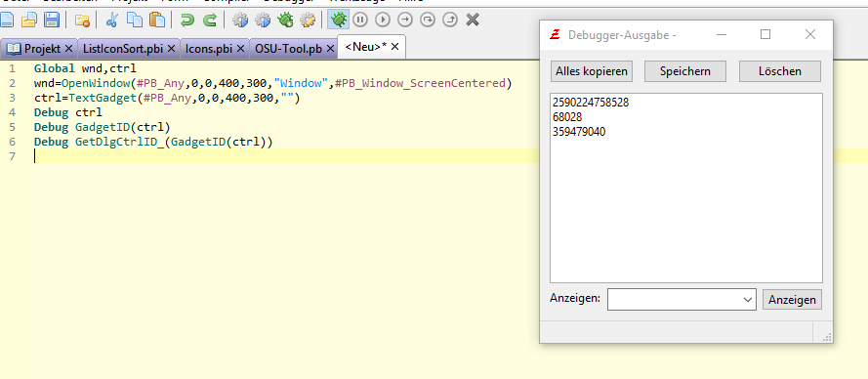This screenshot has height=379, width=868.
Task: Click the Debug GadgetID(ctrl) line
Action: click(103, 127)
